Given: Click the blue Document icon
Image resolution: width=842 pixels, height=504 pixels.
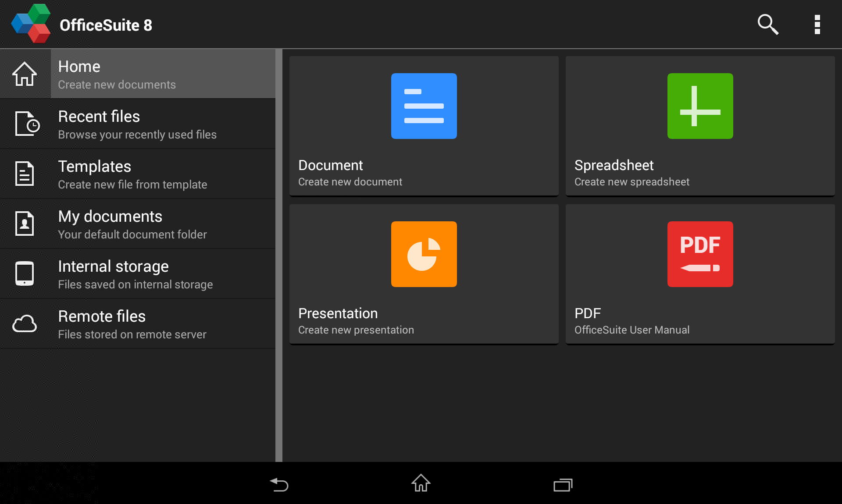Looking at the screenshot, I should (424, 106).
